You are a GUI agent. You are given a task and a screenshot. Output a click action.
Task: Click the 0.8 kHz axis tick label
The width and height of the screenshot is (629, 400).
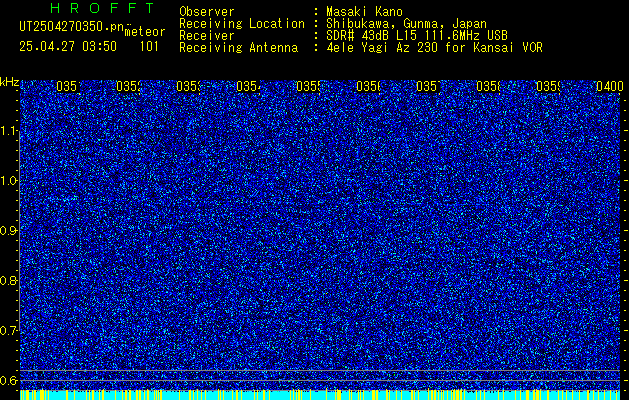9,280
